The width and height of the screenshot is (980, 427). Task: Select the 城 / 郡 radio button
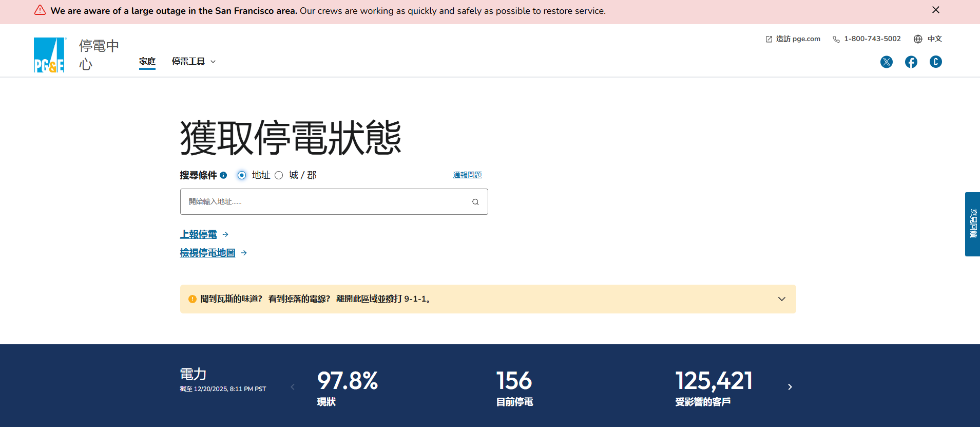coord(279,175)
